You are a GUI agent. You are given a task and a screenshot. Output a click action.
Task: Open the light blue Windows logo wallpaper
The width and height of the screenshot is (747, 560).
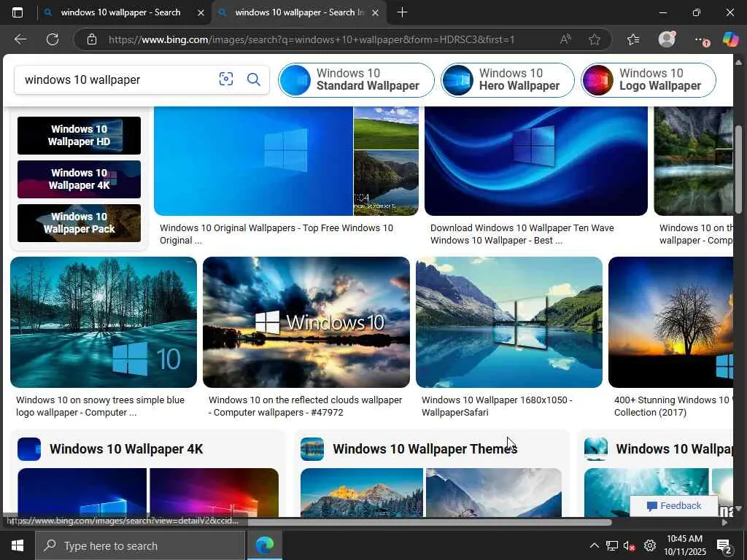[253, 161]
